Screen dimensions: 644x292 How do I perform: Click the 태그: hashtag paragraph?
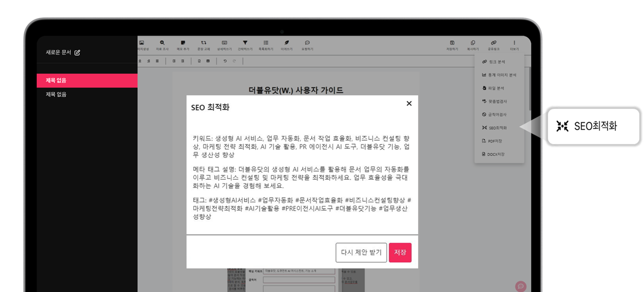pyautogui.click(x=302, y=208)
